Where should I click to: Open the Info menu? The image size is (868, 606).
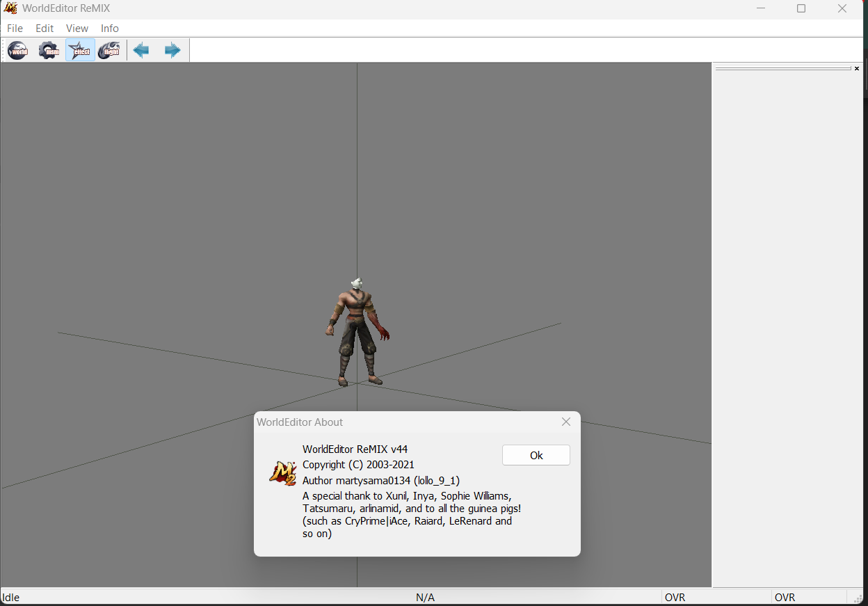pos(109,28)
